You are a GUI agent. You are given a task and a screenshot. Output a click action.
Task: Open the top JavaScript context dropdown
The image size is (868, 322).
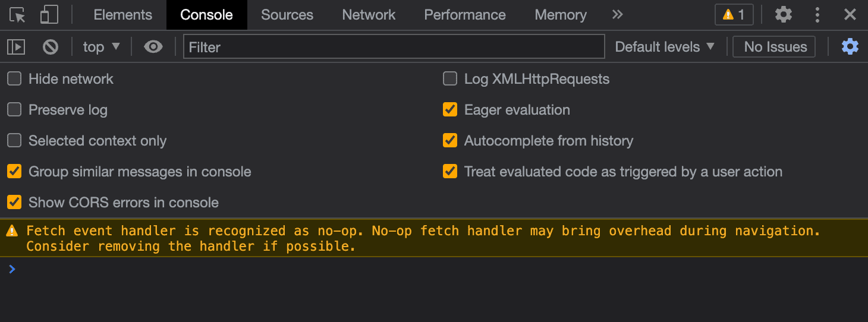tap(101, 47)
